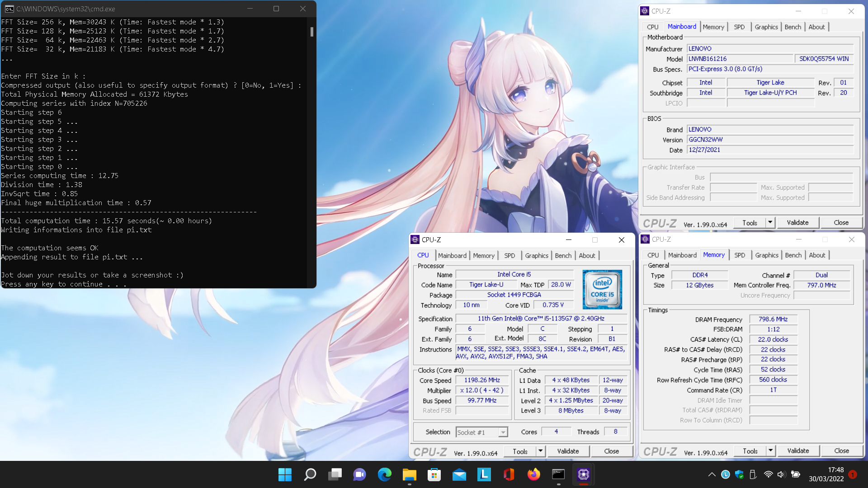Click Tools button in CPU window

520,451
